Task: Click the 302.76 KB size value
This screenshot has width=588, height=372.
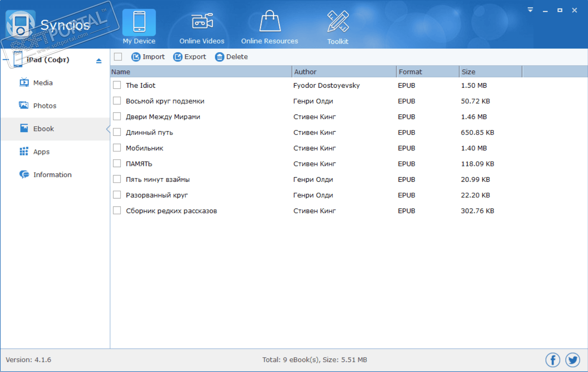Action: click(478, 211)
